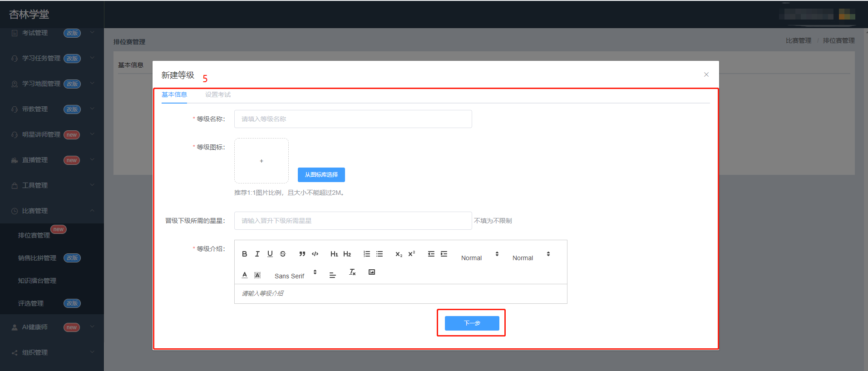Create a bulleted list
This screenshot has width=868, height=371.
380,254
